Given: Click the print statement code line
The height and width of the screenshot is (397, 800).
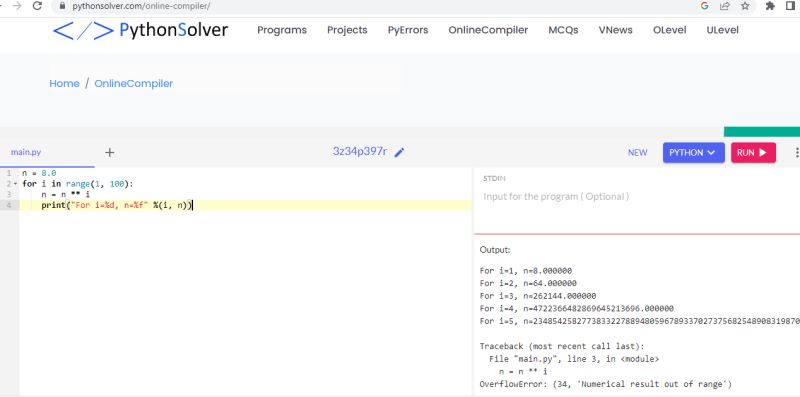Looking at the screenshot, I should 117,205.
